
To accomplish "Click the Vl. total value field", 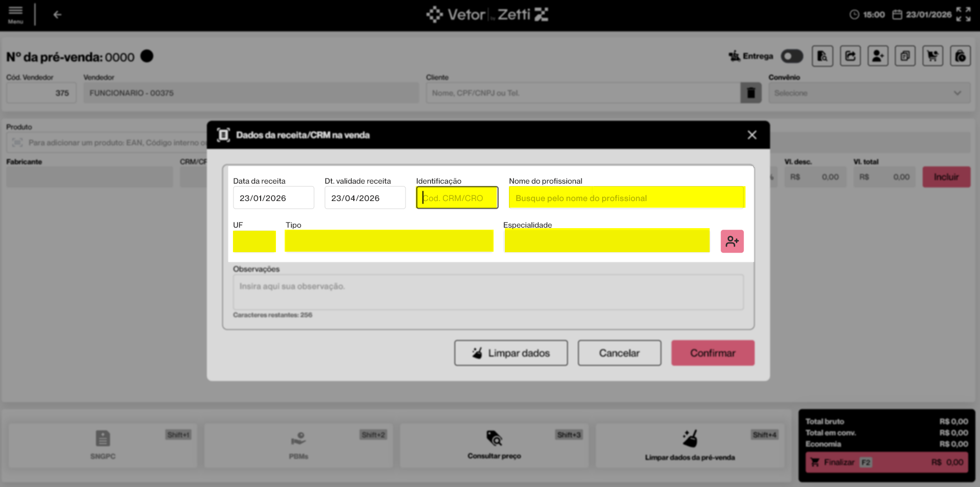I will coord(884,177).
